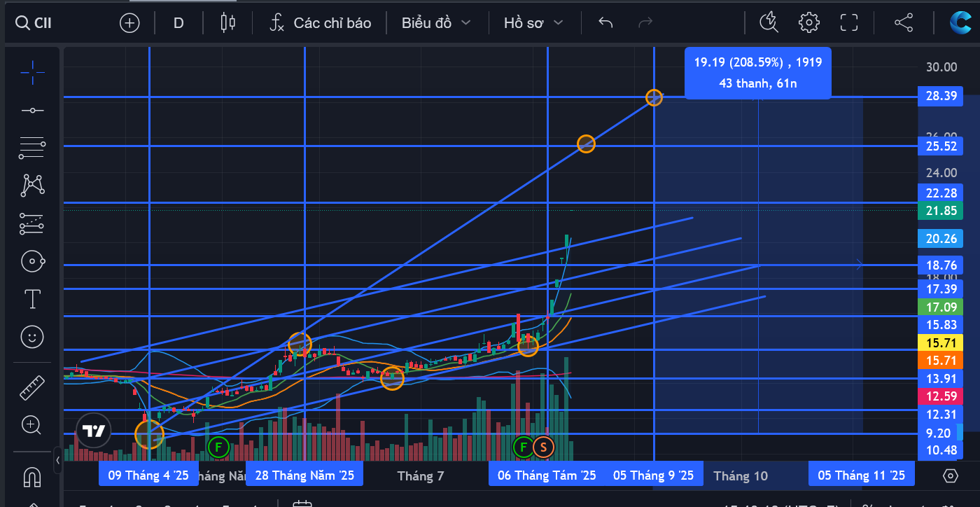Click the 22.28 price label
Viewport: 980px width, 507px height.
click(941, 193)
